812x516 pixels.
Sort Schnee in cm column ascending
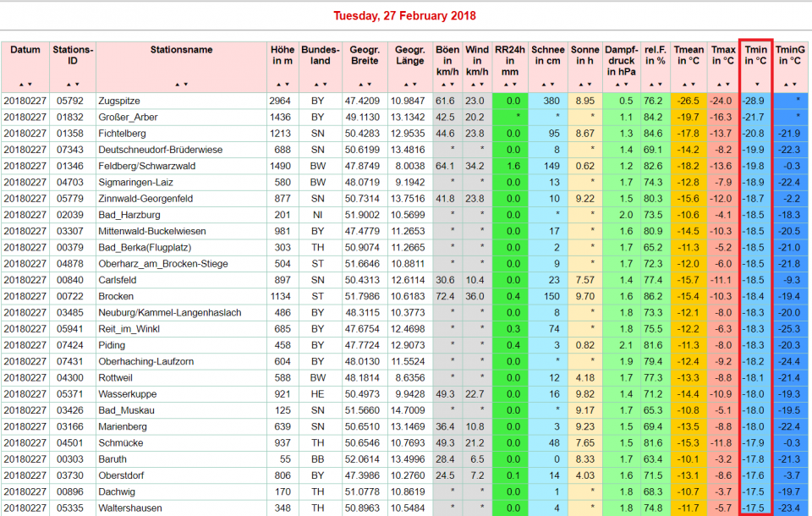(x=544, y=85)
